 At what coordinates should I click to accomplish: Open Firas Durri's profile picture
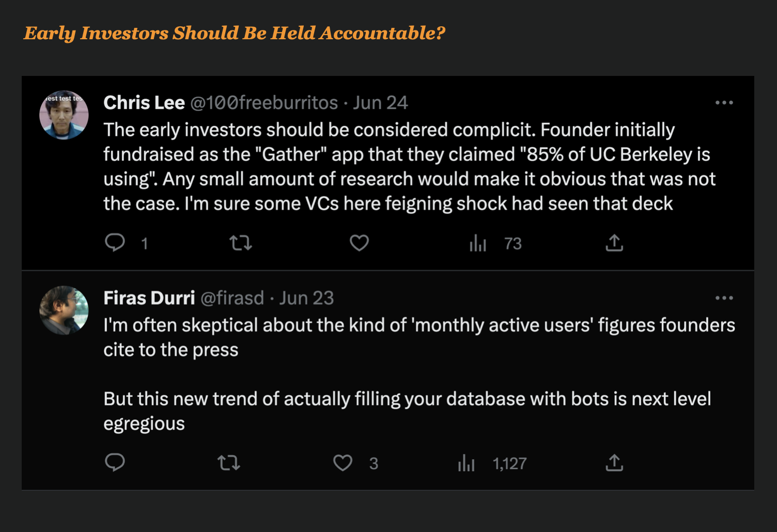pos(64,310)
